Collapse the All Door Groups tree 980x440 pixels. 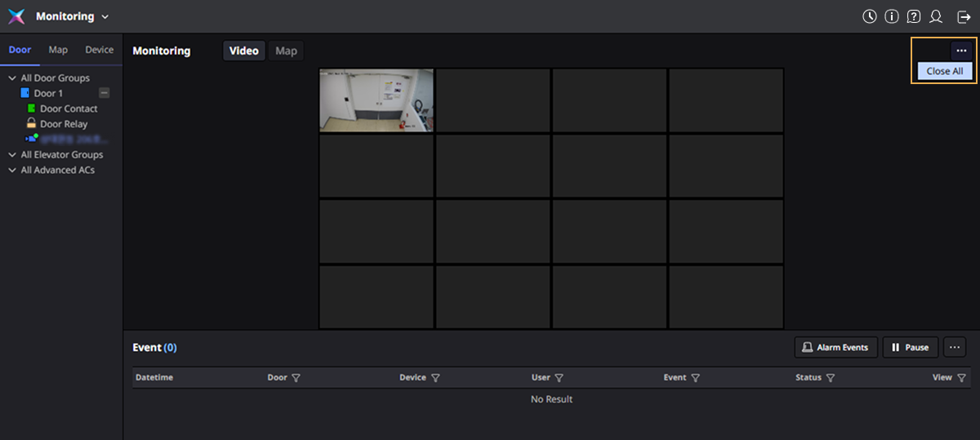click(12, 78)
